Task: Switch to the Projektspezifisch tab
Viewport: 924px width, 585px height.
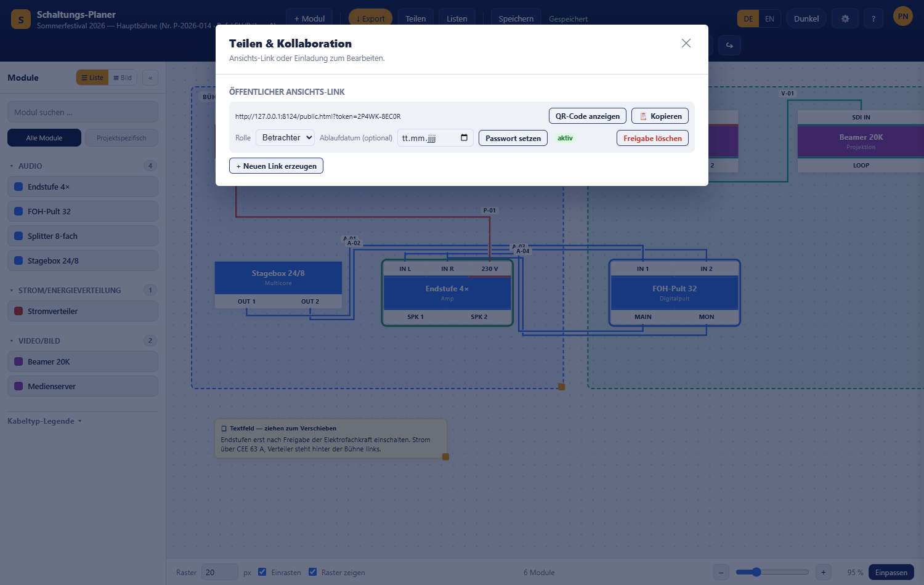Action: tap(121, 138)
